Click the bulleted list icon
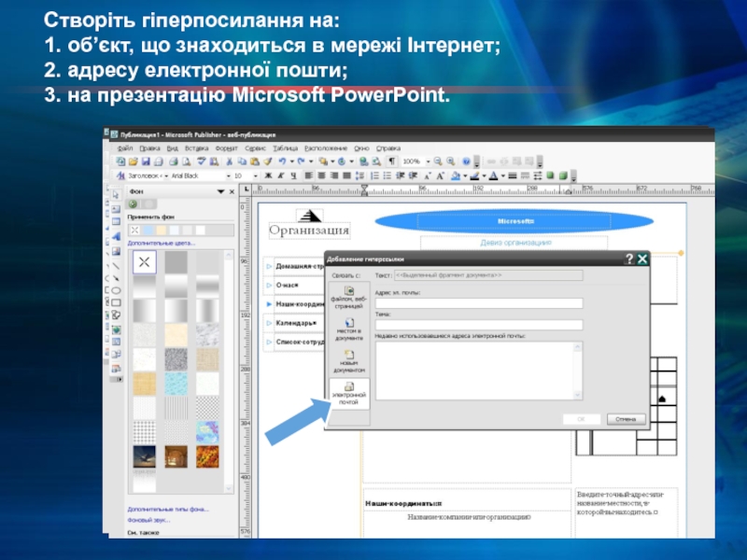747x560 pixels. [388, 175]
